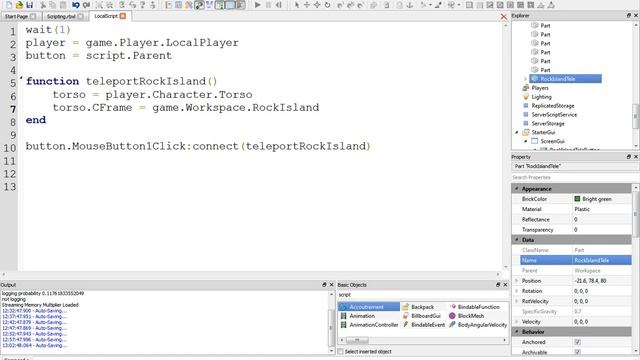Click the Pause button in toolbar

coord(268,5)
